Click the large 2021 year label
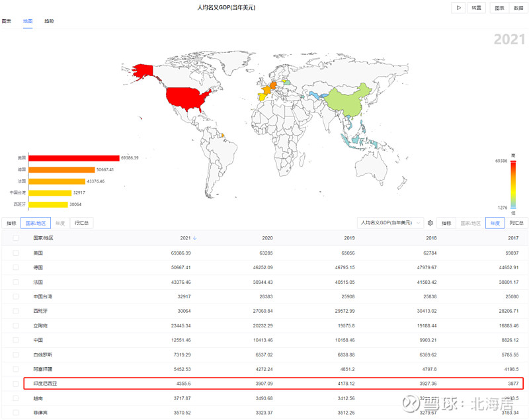Screen dimensions: 529x420 tap(509, 40)
